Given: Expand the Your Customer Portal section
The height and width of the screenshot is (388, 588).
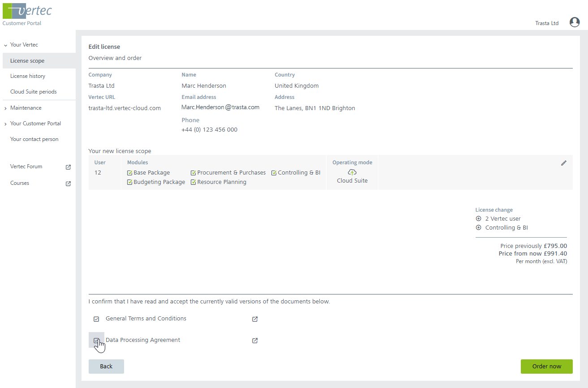Looking at the screenshot, I should [5, 124].
